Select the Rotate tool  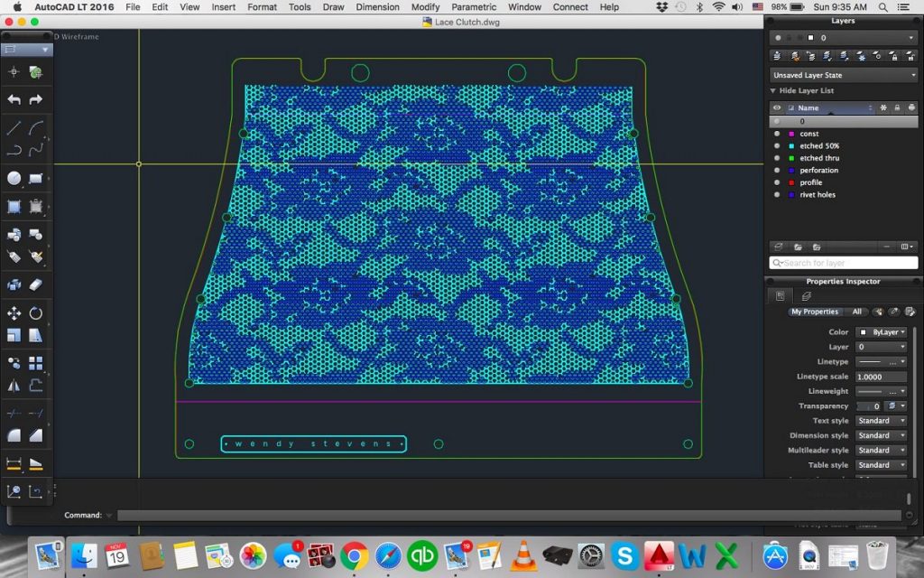click(36, 313)
